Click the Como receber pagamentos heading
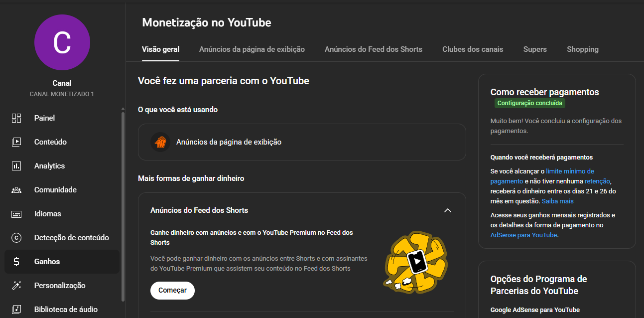Image resolution: width=644 pixels, height=318 pixels. point(545,92)
